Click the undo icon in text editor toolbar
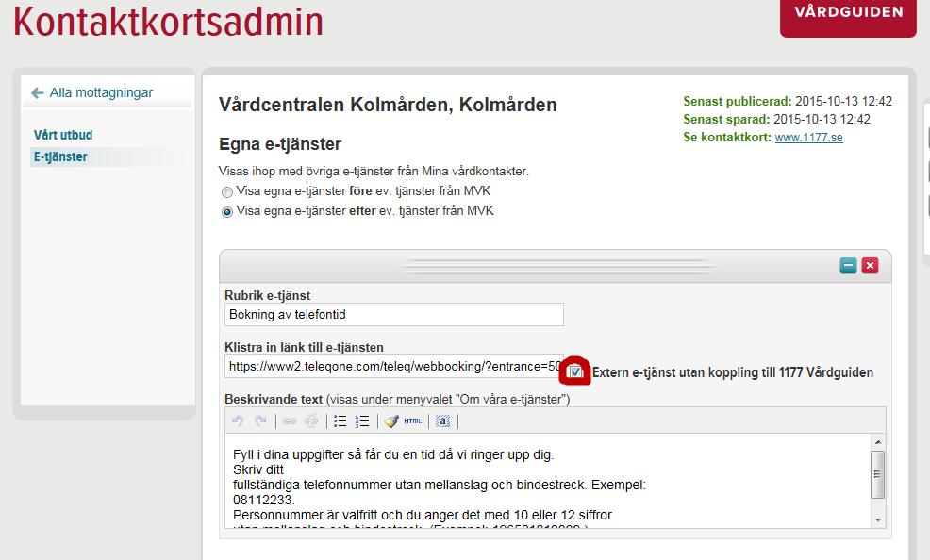Viewport: 930px width, 560px height. pyautogui.click(x=238, y=420)
